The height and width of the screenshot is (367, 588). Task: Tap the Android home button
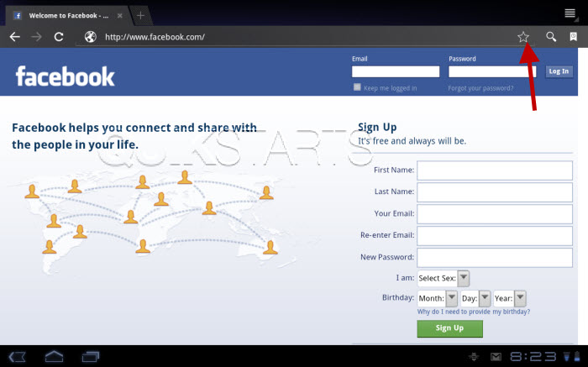point(55,356)
